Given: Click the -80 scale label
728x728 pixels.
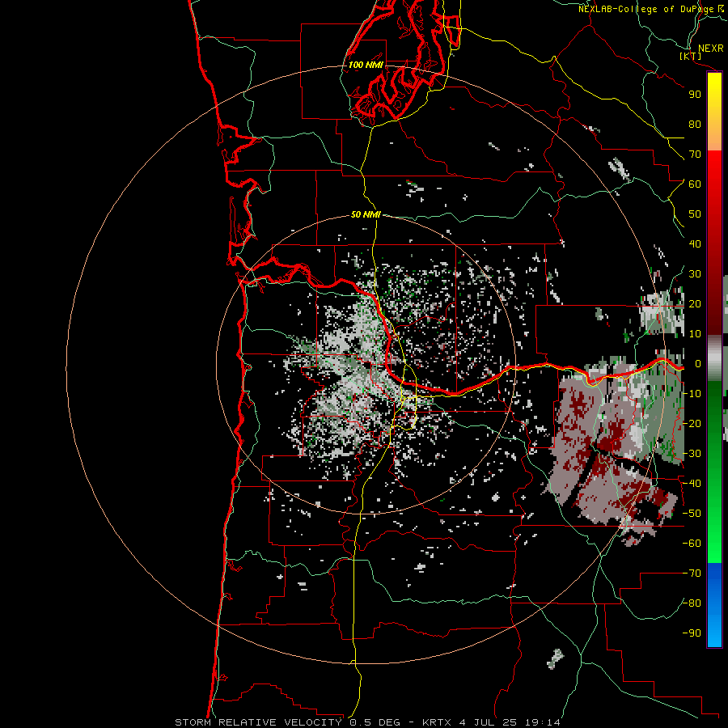Looking at the screenshot, I should pos(692,603).
